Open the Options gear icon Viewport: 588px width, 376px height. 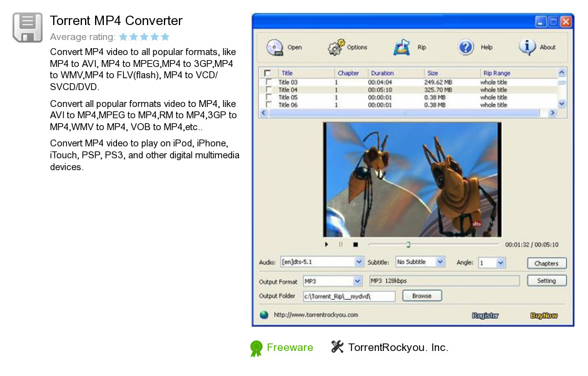click(336, 48)
